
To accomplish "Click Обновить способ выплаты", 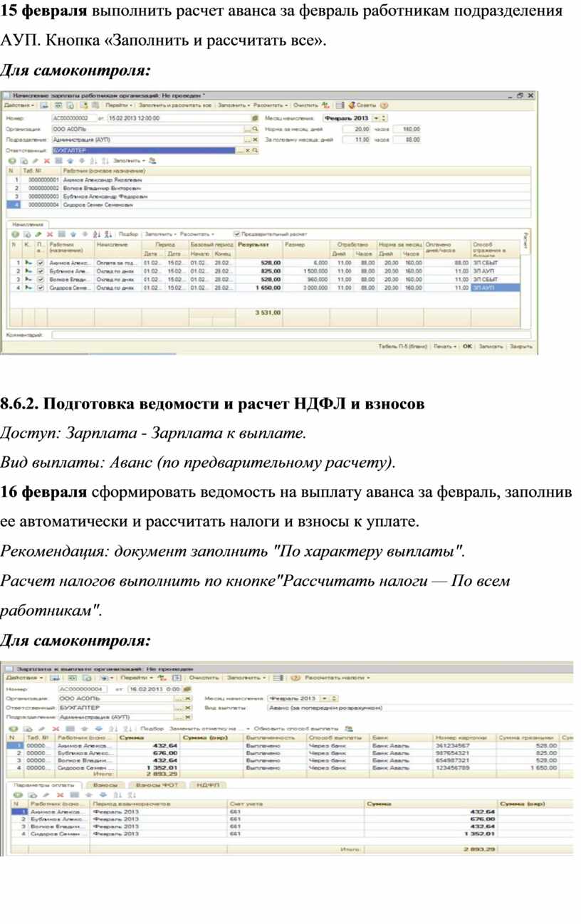I will pos(296,728).
